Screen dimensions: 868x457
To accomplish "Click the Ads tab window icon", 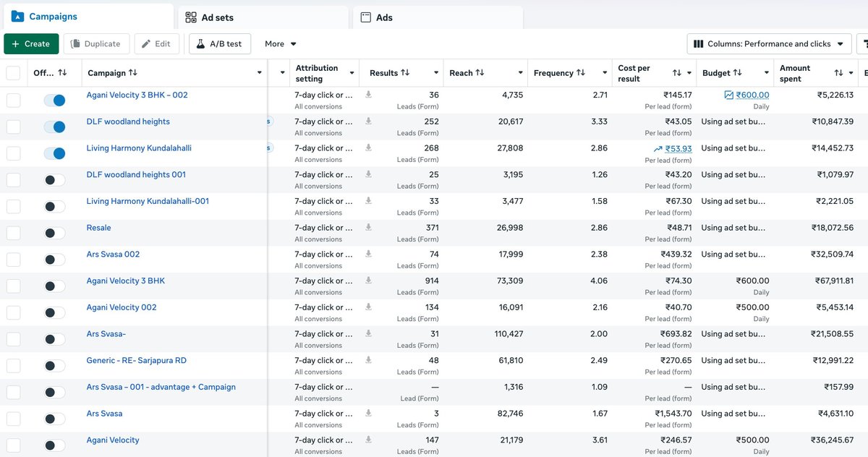I will click(366, 17).
